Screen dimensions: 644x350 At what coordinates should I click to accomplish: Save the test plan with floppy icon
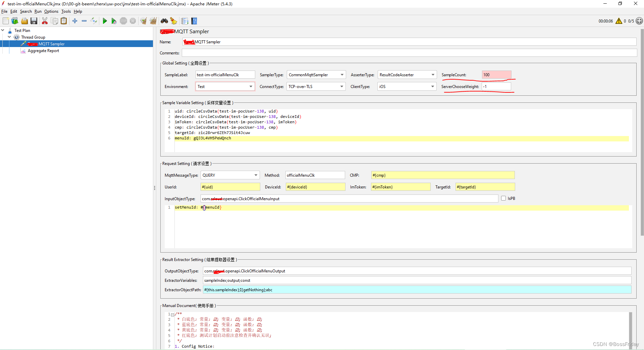pos(34,21)
